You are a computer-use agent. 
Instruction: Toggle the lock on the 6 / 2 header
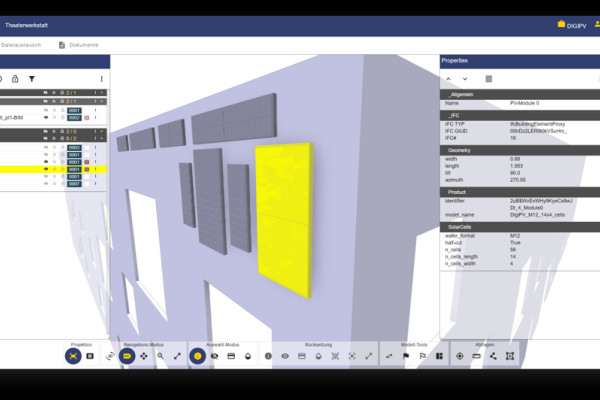click(x=62, y=138)
